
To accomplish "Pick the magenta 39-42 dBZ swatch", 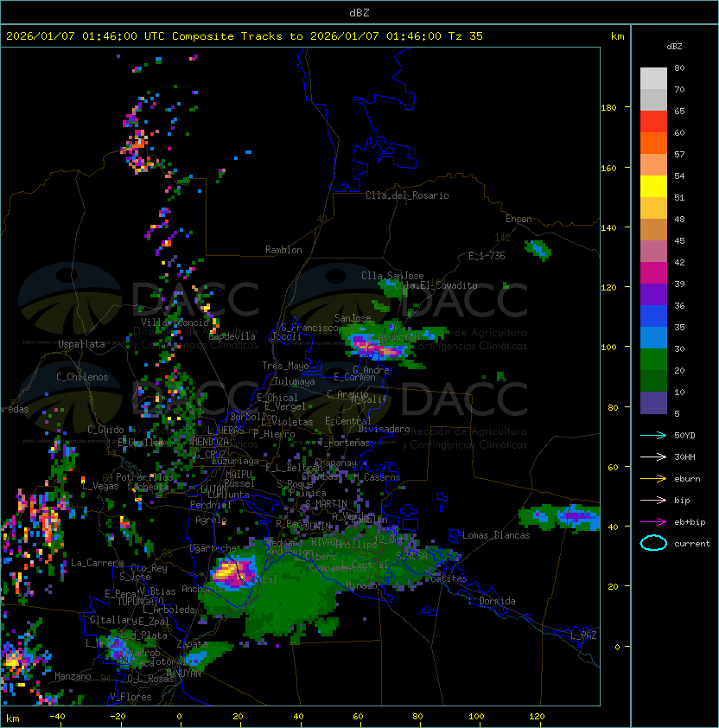I will pyautogui.click(x=653, y=272).
